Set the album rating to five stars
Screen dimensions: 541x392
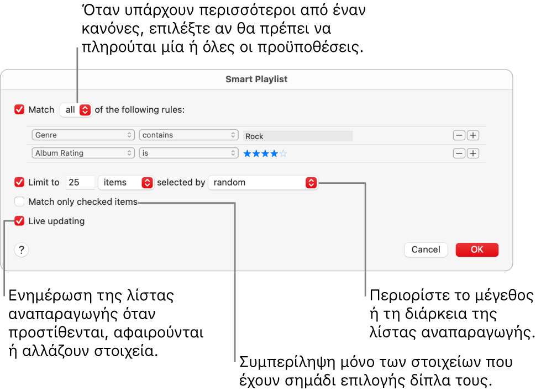[283, 153]
